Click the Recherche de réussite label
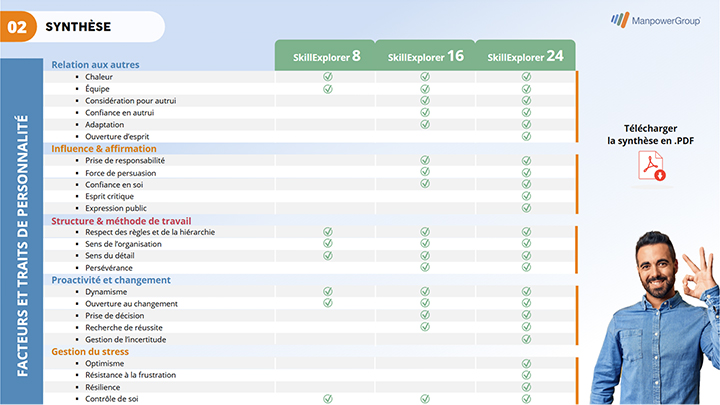720x405 pixels. click(x=124, y=327)
